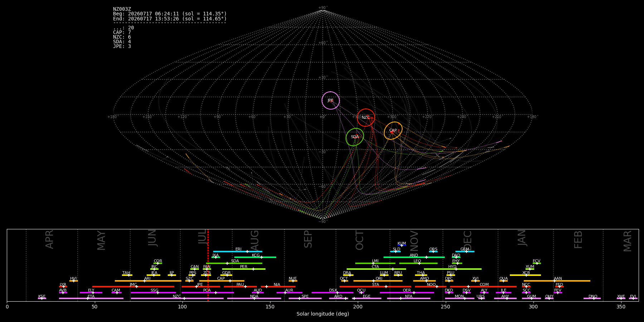Screen dimensions: 644x322
Task: Click the SPE shower bar in timeline
Action: tap(305, 298)
